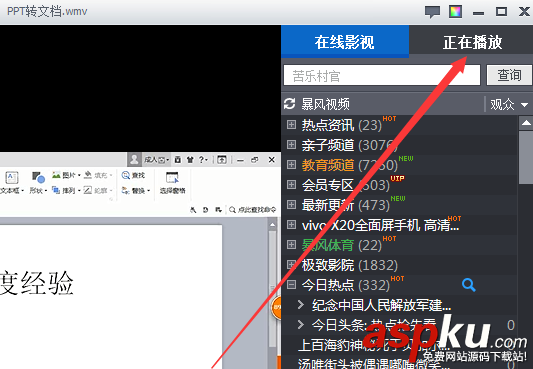Click the WPS slide scrollbar up arrow
533x369 pixels.
[x=272, y=225]
